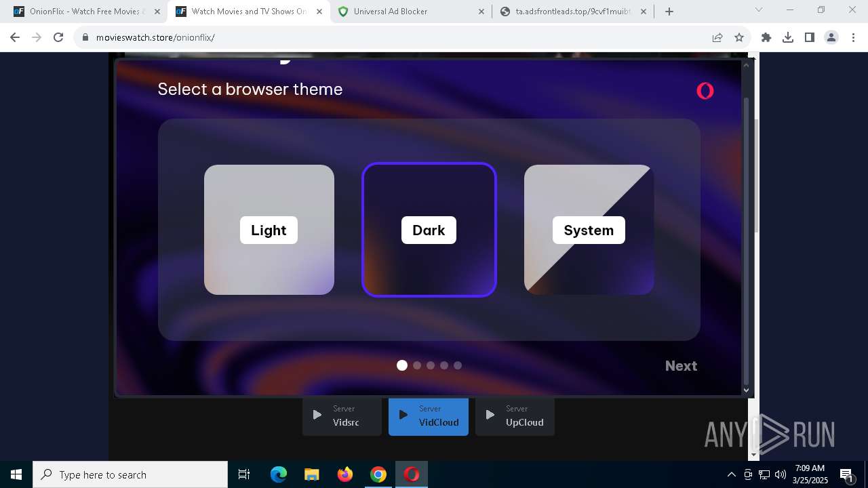Choose the Vidsrc server
Image resolution: width=868 pixels, height=488 pixels.
pos(342,416)
